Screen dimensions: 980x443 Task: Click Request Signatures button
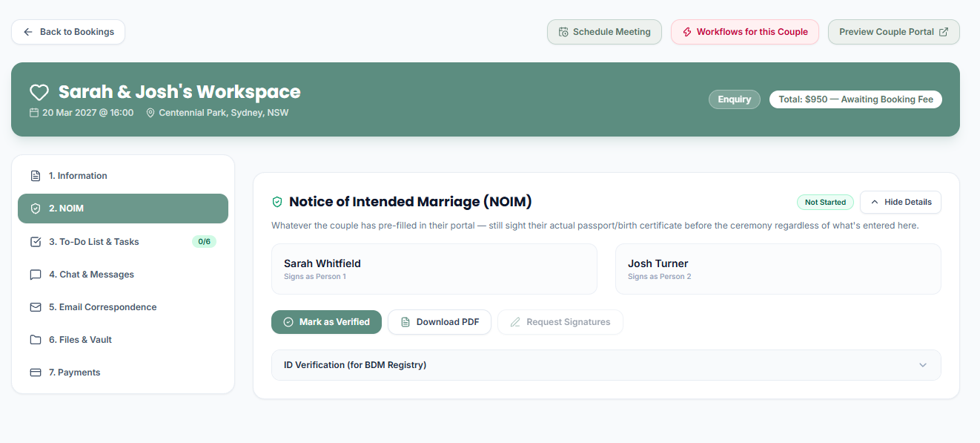coord(560,322)
